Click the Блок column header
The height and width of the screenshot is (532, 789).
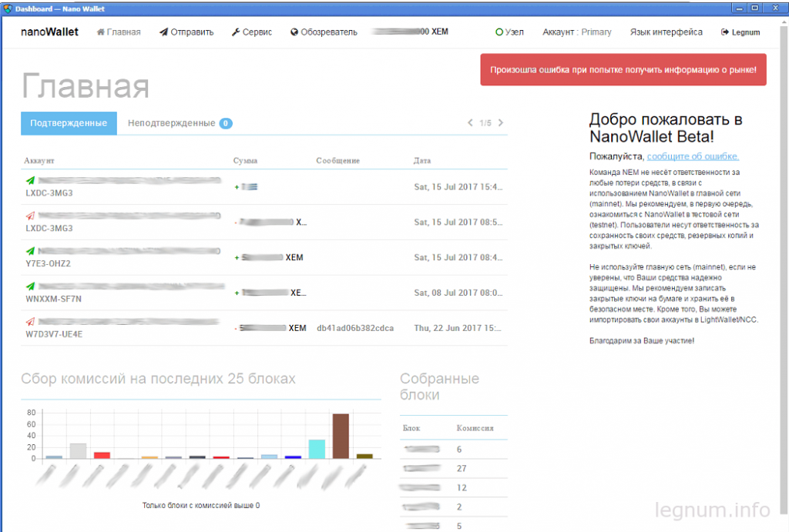[411, 428]
